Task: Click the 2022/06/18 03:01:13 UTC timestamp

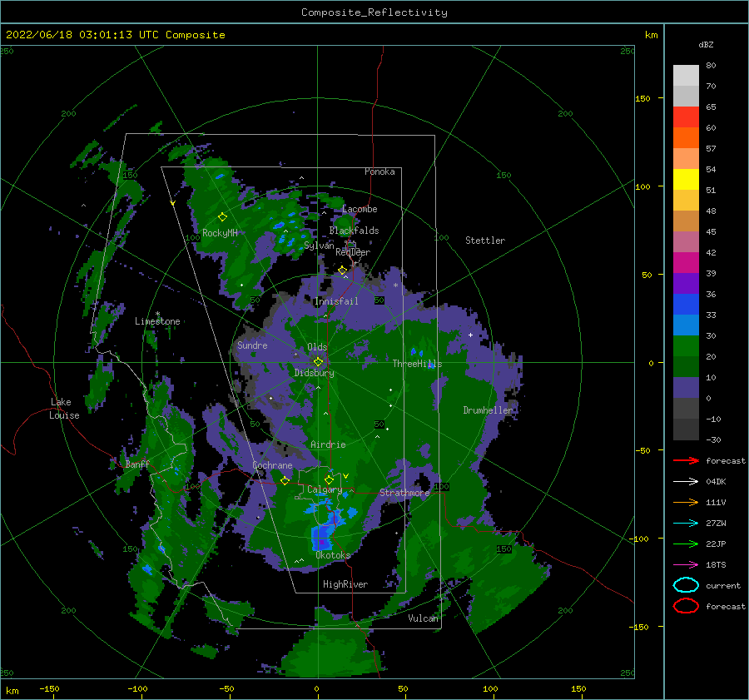Action: [x=115, y=35]
